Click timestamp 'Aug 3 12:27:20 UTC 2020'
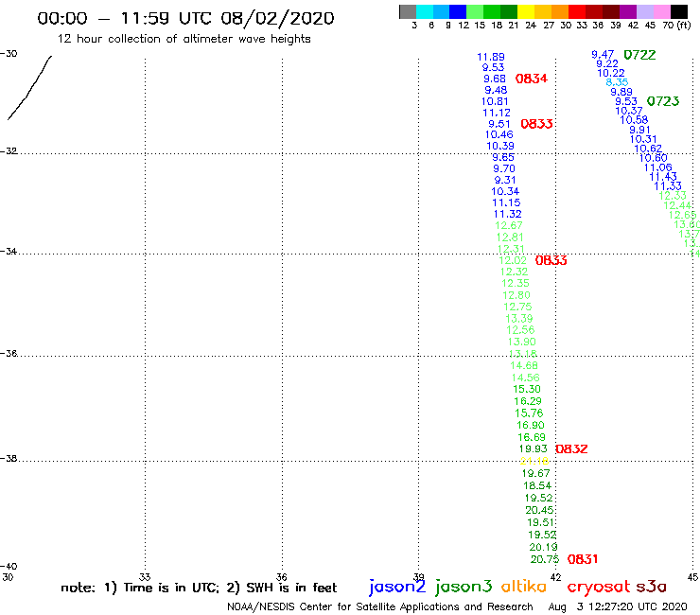Screen dimensions: 700x615 [618, 606]
